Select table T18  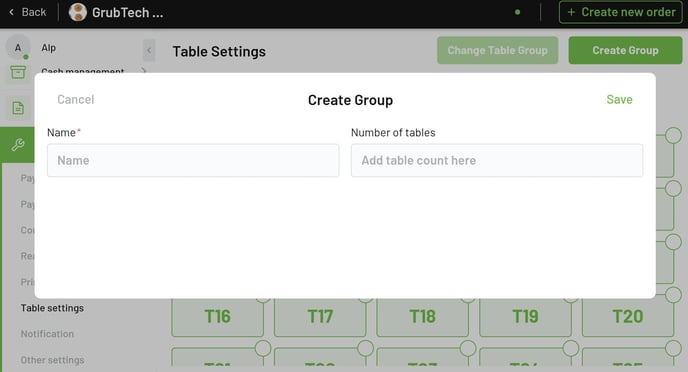[x=423, y=317]
